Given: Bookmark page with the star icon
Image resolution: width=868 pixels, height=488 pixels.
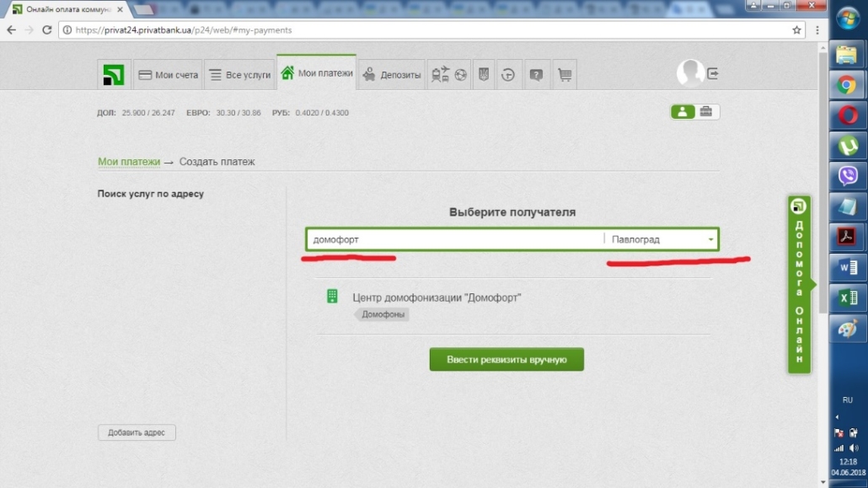Looking at the screenshot, I should click(x=796, y=29).
